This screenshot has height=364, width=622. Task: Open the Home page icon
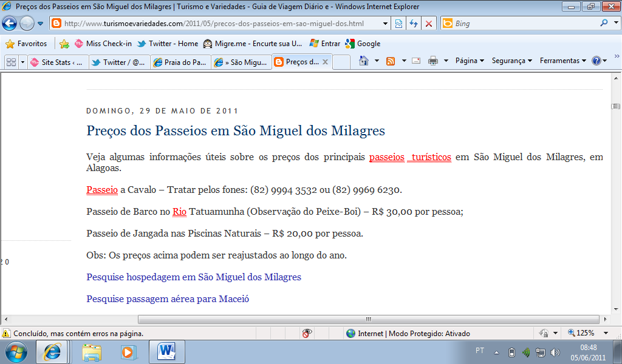[x=364, y=61]
